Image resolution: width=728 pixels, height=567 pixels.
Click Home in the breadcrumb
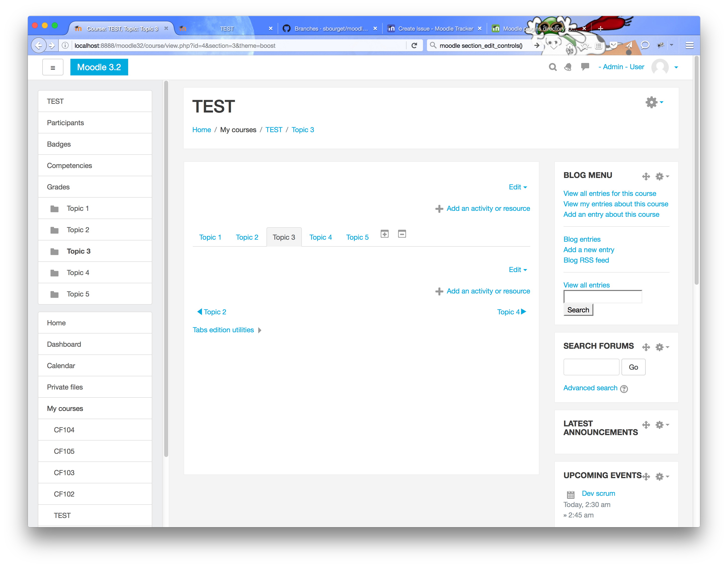click(x=202, y=130)
